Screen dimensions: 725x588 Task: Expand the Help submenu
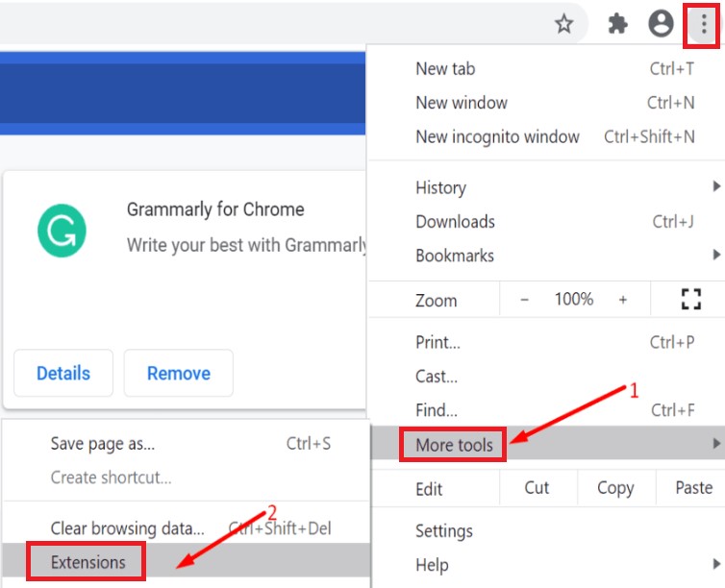tap(546, 565)
